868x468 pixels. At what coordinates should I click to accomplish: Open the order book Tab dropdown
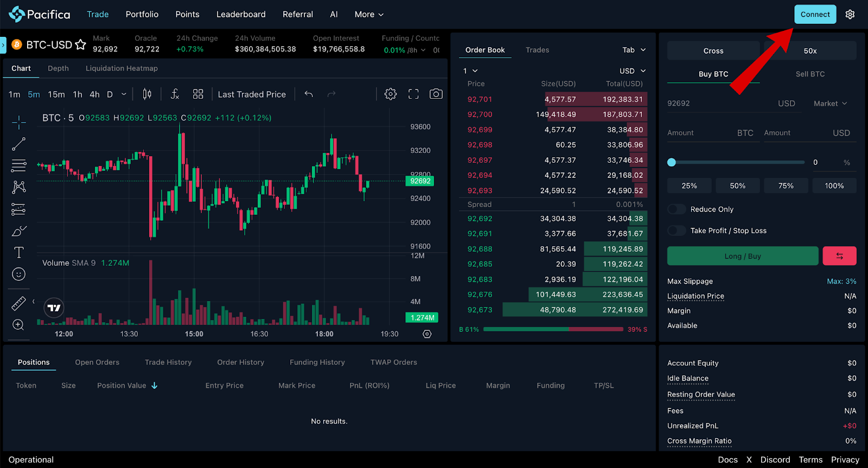click(634, 50)
